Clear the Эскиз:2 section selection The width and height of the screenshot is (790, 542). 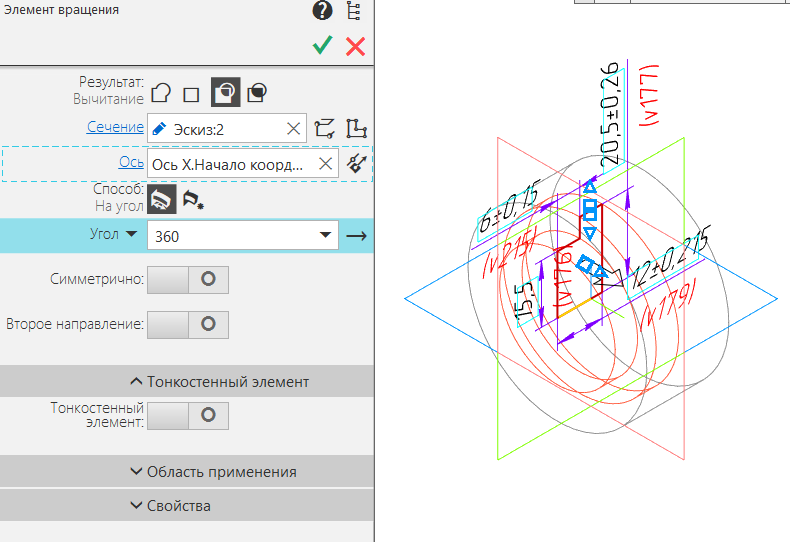[293, 129]
